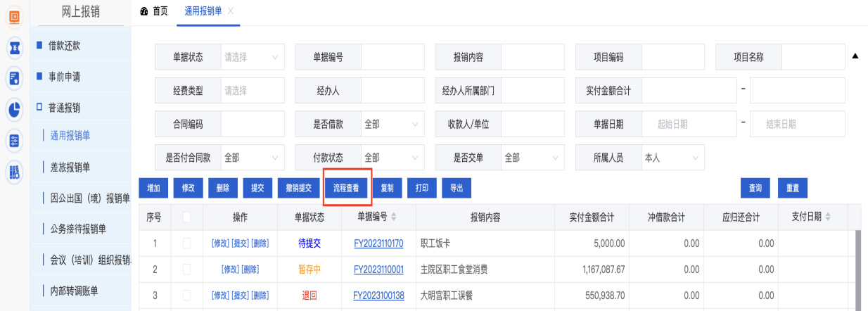Focus the 经办人 input field

[x=392, y=90]
